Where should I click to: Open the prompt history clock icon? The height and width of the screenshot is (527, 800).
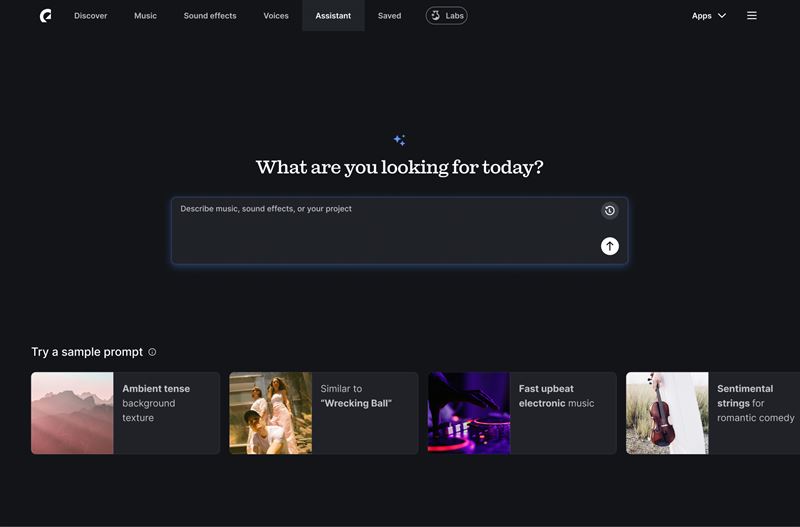tap(609, 211)
